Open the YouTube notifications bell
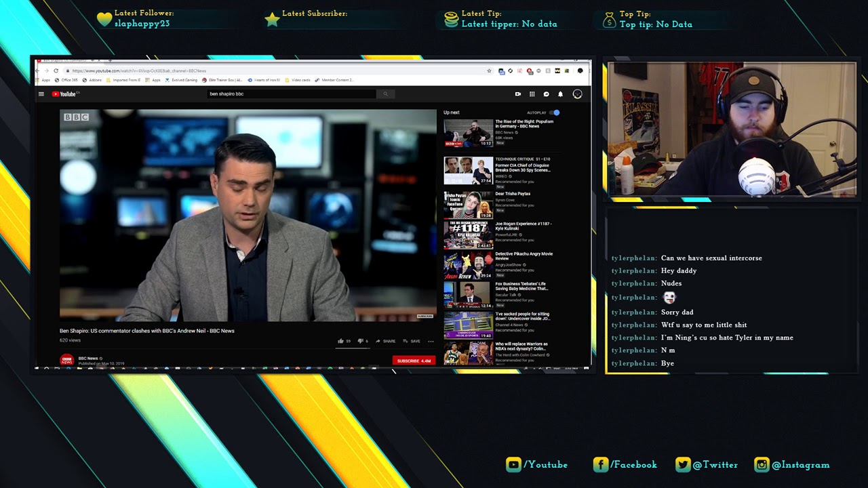Viewport: 868px width, 488px height. (x=560, y=94)
